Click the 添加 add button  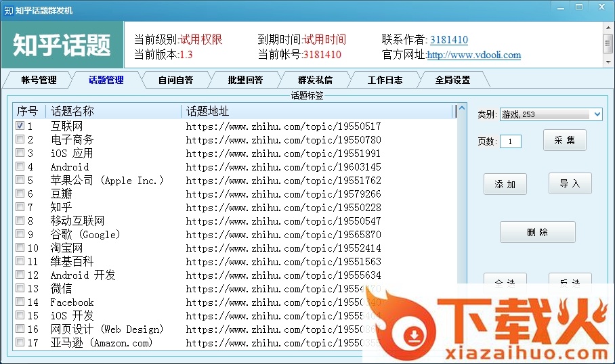coord(505,184)
